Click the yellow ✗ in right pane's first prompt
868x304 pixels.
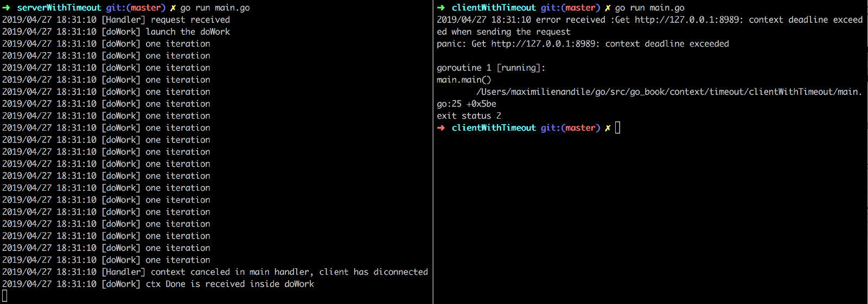coord(608,8)
